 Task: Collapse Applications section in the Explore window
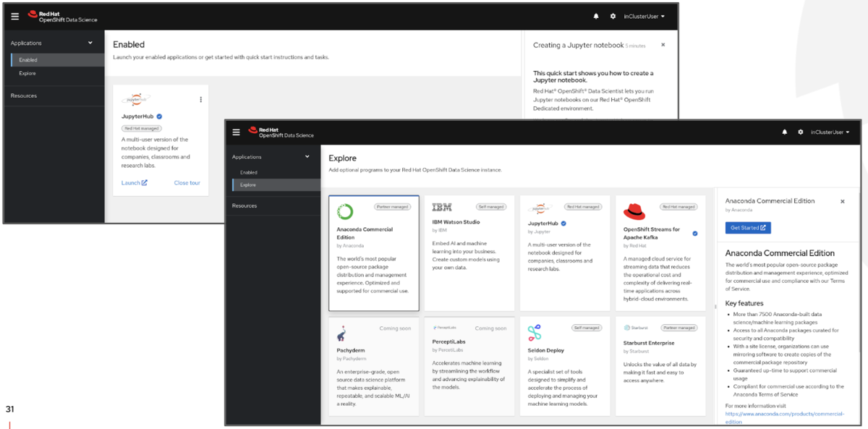tap(272, 156)
